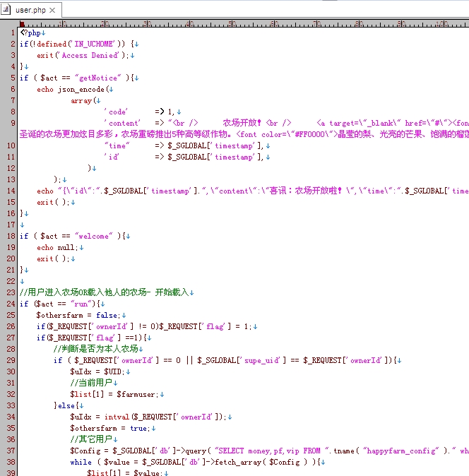Select line number 23 in the gutter
The image size is (469, 476).
(11, 292)
